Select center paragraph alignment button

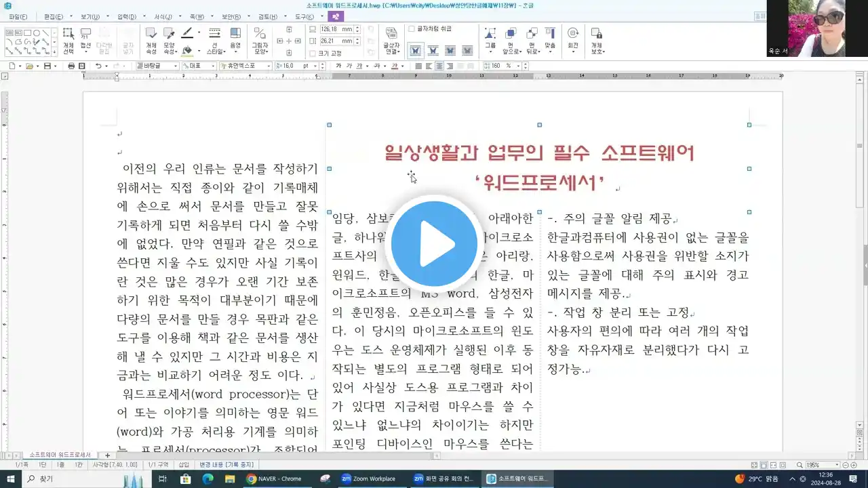point(439,66)
